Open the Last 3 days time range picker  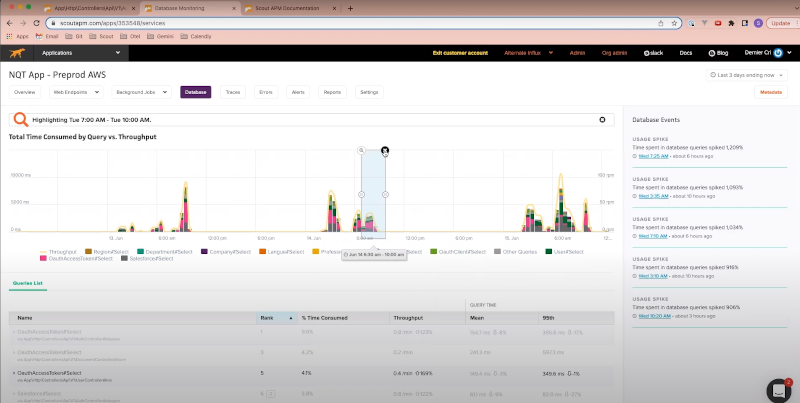(x=747, y=74)
